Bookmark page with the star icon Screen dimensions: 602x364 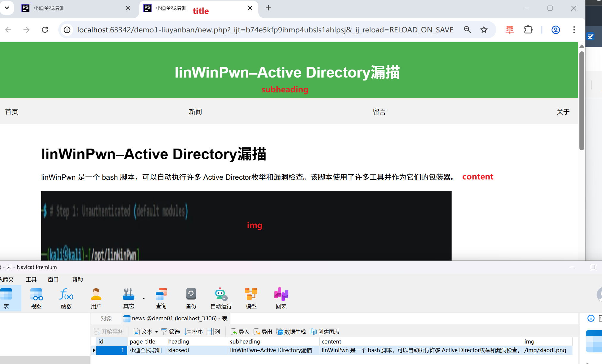484,30
